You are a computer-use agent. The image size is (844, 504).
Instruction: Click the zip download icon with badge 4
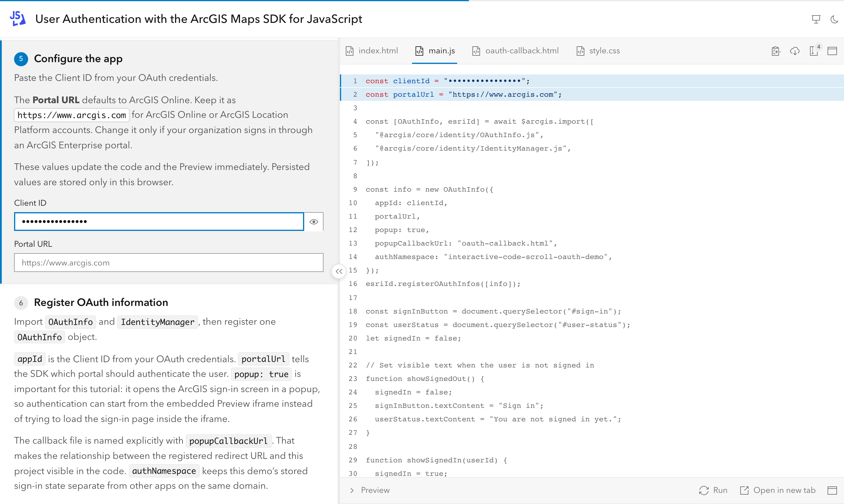tap(814, 50)
